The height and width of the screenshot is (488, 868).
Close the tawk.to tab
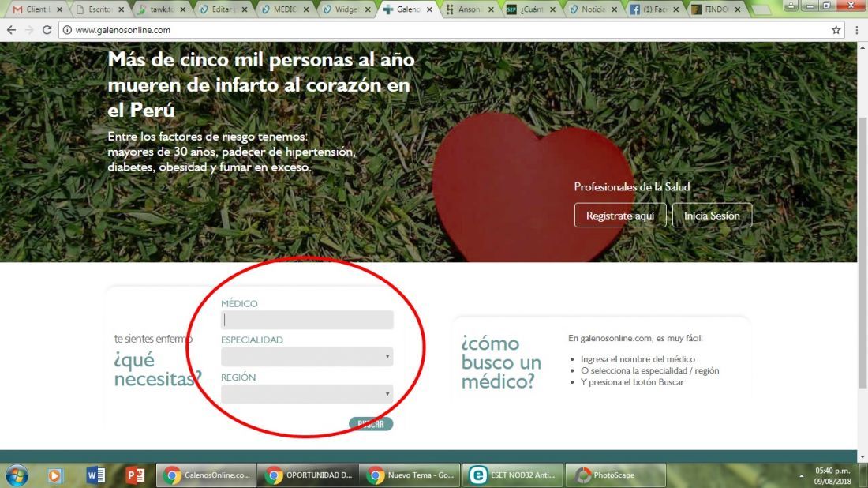pos(183,9)
